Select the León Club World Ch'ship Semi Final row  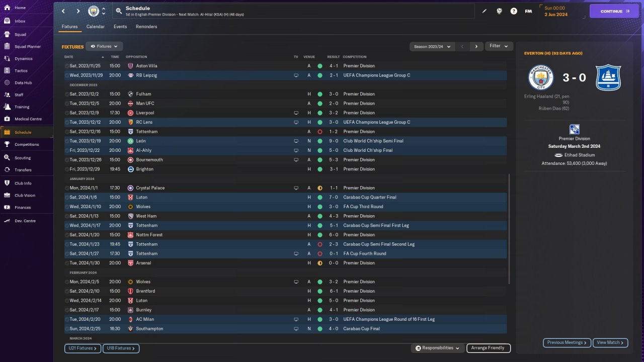coord(285,141)
